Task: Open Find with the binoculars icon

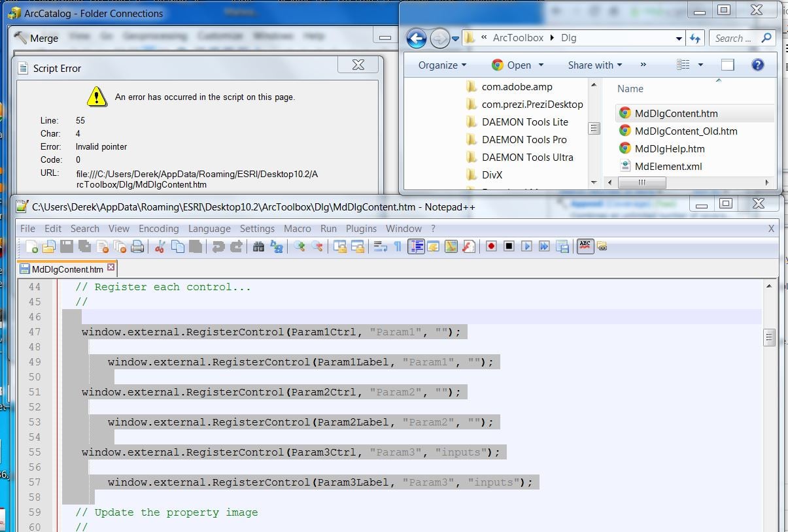Action: (258, 246)
